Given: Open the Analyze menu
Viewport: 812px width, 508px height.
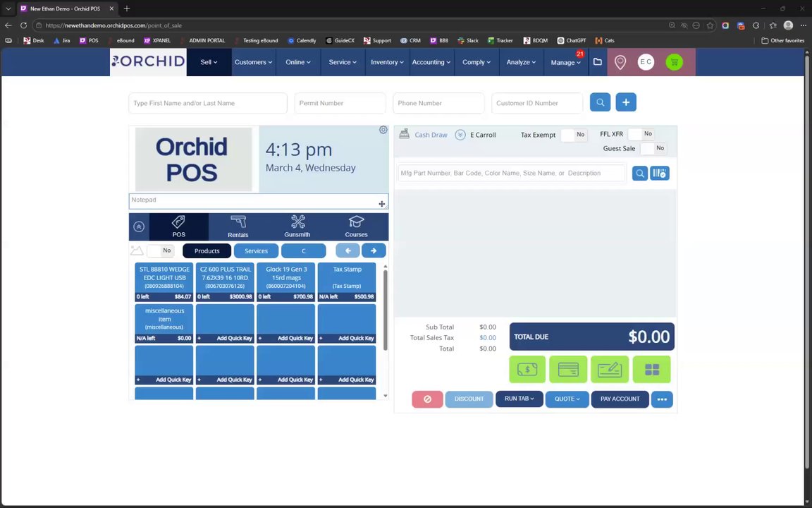Looking at the screenshot, I should pos(521,62).
